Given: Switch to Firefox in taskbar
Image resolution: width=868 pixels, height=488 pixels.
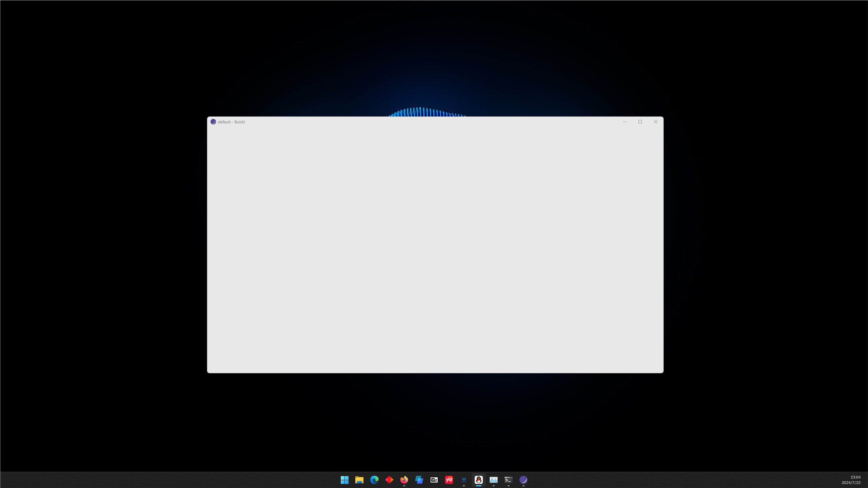Looking at the screenshot, I should coord(404,480).
